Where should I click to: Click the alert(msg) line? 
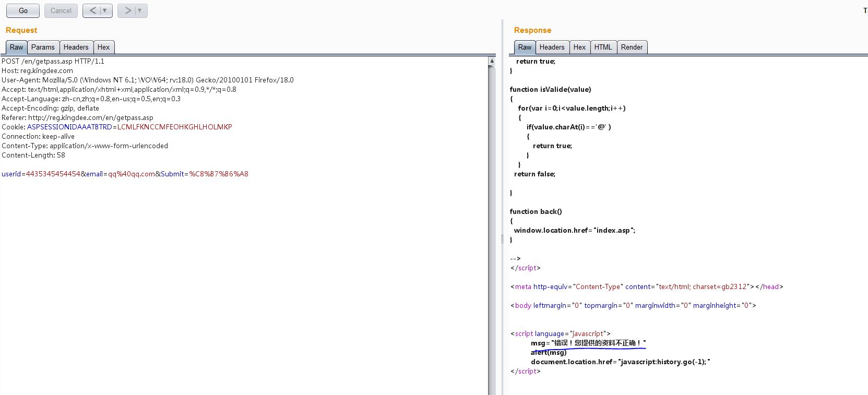coord(549,352)
